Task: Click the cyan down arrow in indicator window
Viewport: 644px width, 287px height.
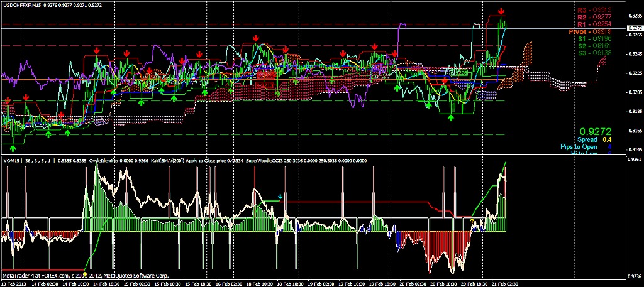Action: click(280, 197)
